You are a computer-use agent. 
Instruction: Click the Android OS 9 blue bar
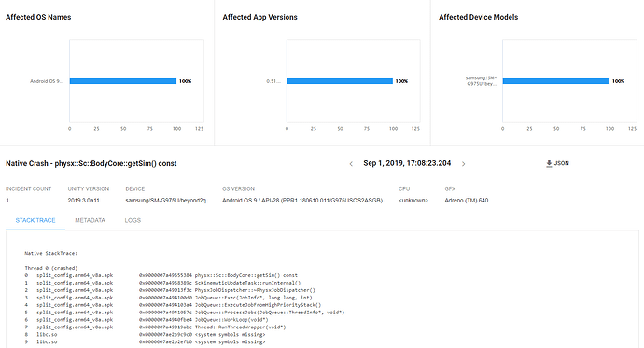(x=123, y=81)
